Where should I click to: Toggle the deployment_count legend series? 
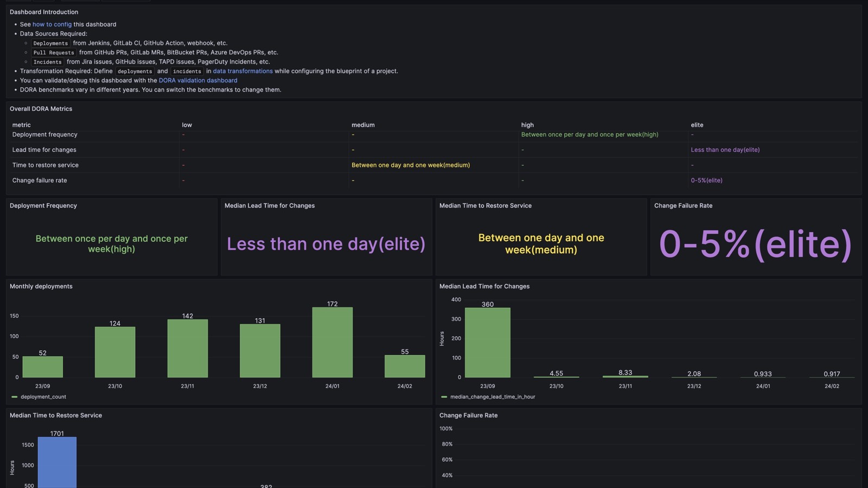tap(43, 396)
